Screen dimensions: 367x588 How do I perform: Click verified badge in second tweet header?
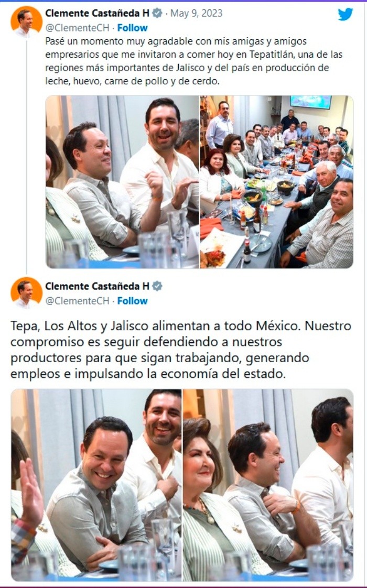pyautogui.click(x=157, y=286)
